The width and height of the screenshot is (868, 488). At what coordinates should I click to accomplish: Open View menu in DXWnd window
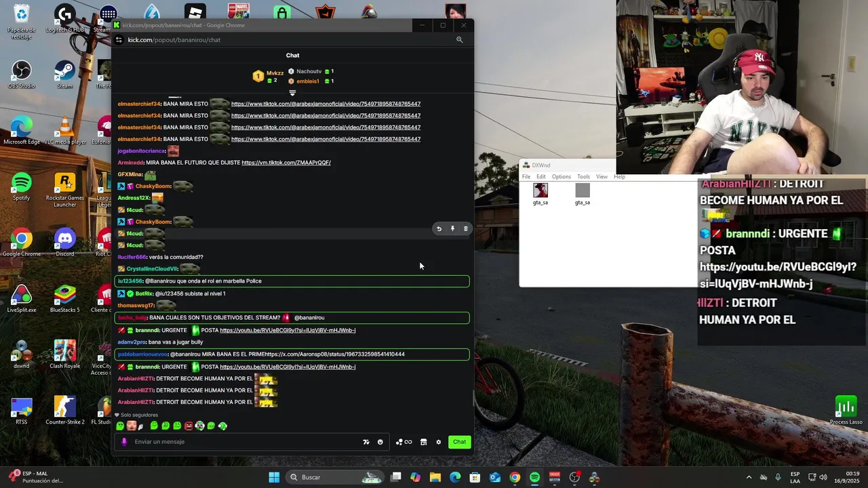(601, 177)
